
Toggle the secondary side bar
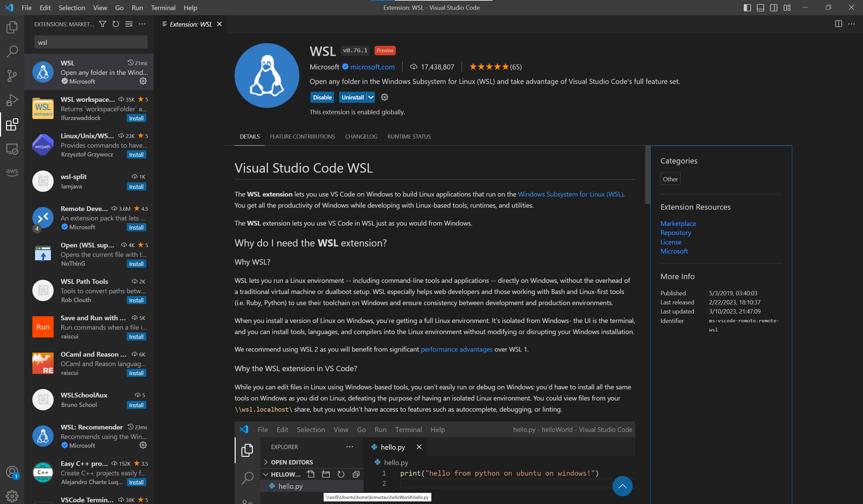point(773,7)
